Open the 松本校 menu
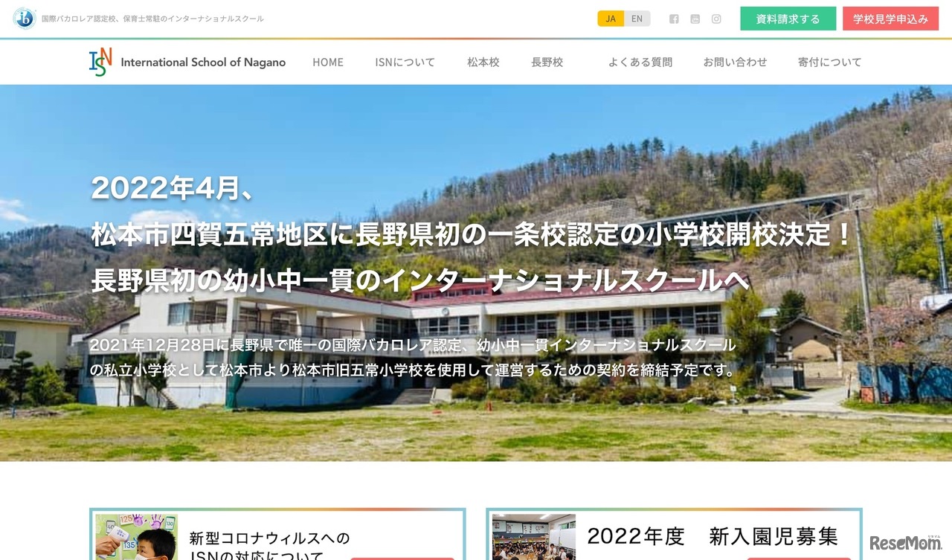 483,62
